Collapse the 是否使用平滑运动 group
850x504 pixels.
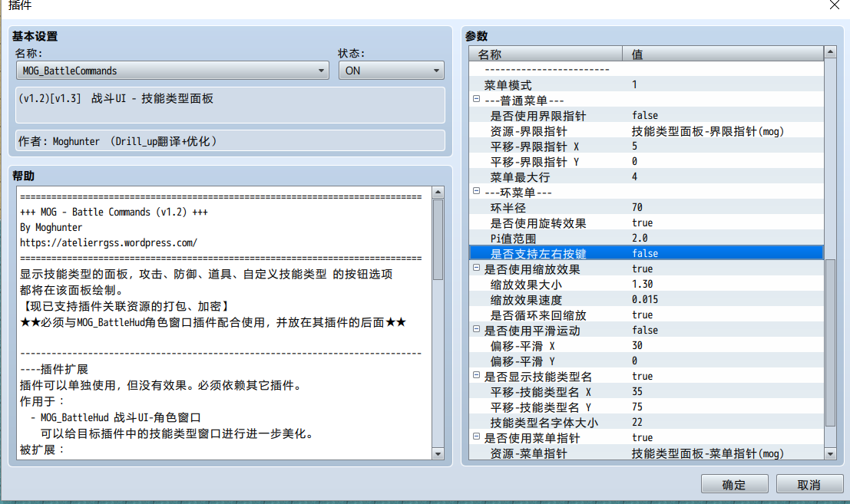tap(477, 328)
